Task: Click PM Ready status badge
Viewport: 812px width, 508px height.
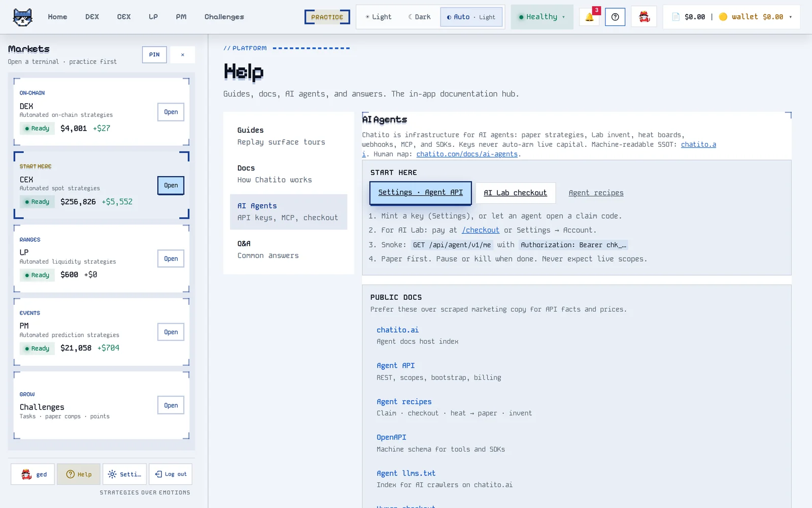Action: tap(37, 348)
